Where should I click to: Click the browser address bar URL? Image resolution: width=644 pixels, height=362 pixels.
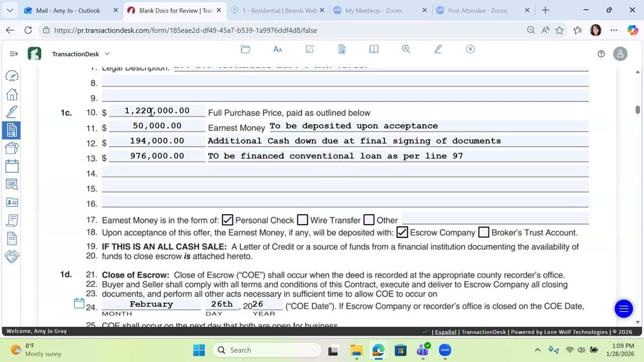pos(185,30)
